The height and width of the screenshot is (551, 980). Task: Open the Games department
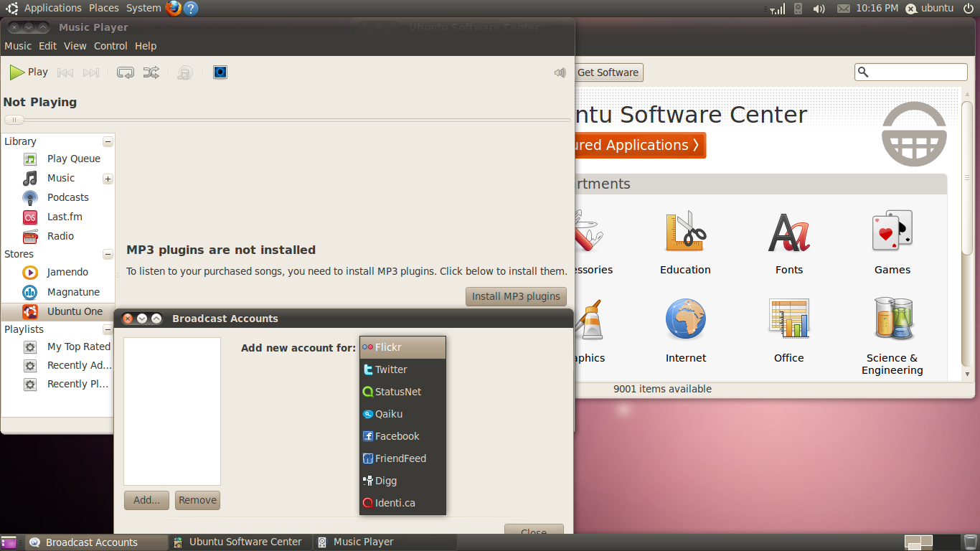tap(892, 243)
